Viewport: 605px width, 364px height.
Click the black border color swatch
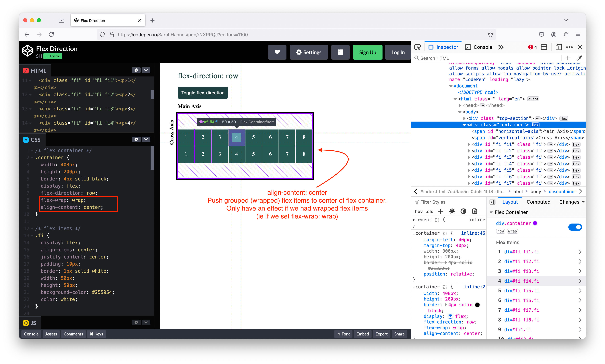pos(477,305)
